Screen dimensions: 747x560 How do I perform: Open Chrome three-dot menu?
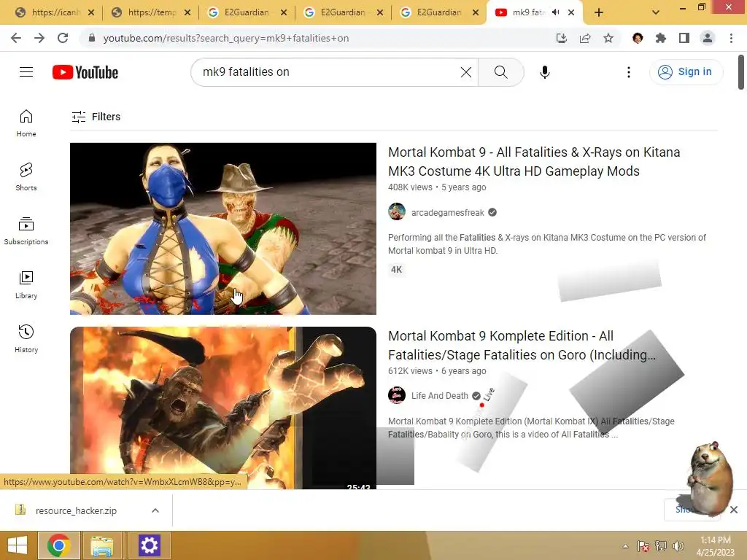click(x=731, y=38)
